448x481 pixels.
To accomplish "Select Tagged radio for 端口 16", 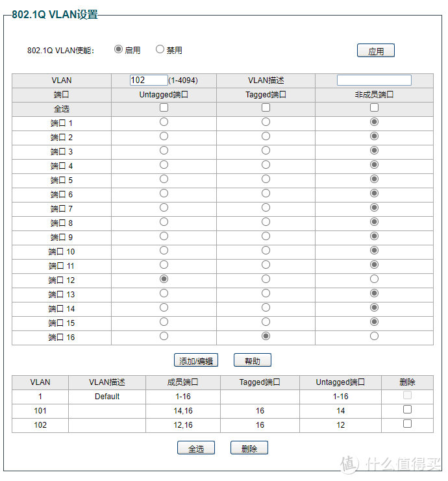I will (x=266, y=336).
